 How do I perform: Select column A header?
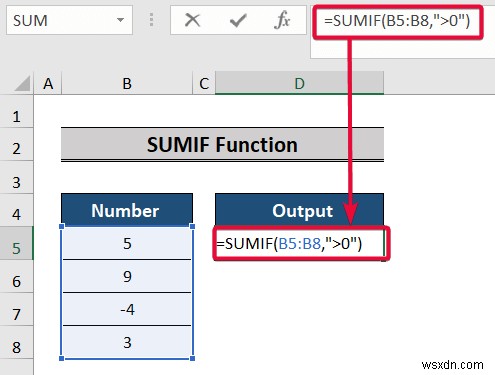(48, 83)
